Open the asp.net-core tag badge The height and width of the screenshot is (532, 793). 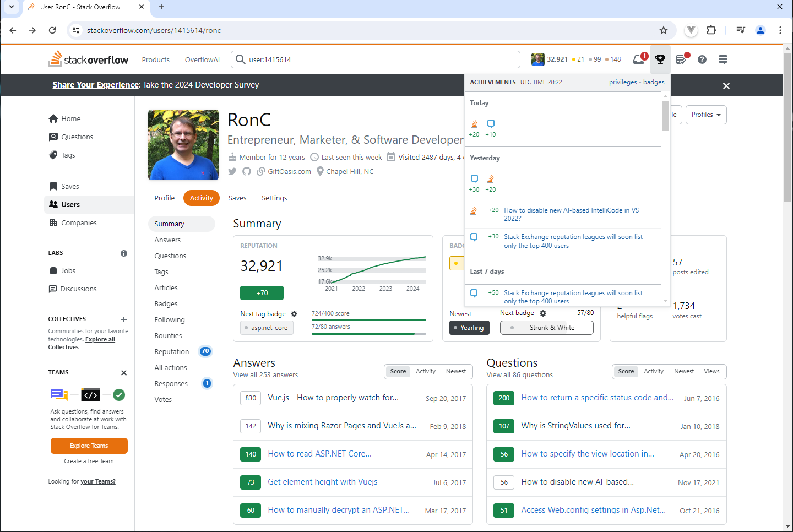pos(267,328)
